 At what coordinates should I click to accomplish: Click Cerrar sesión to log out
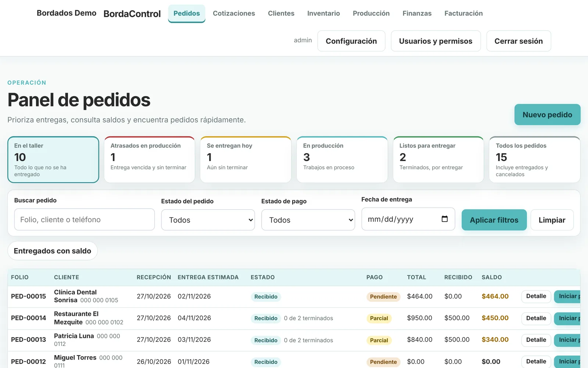[x=519, y=41]
